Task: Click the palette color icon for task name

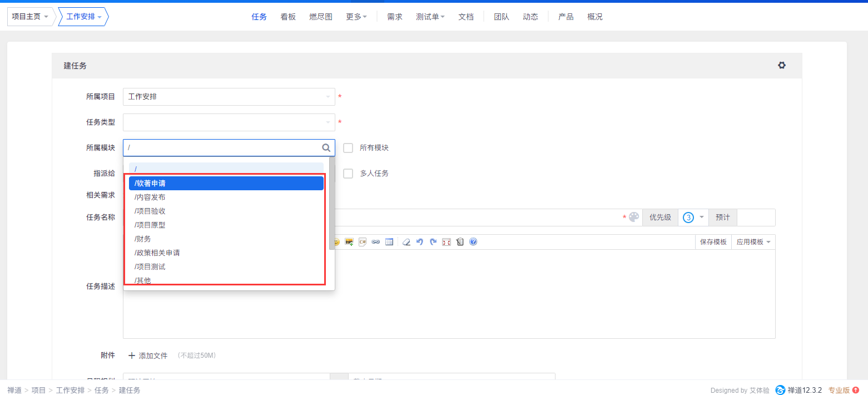Action: coord(634,217)
